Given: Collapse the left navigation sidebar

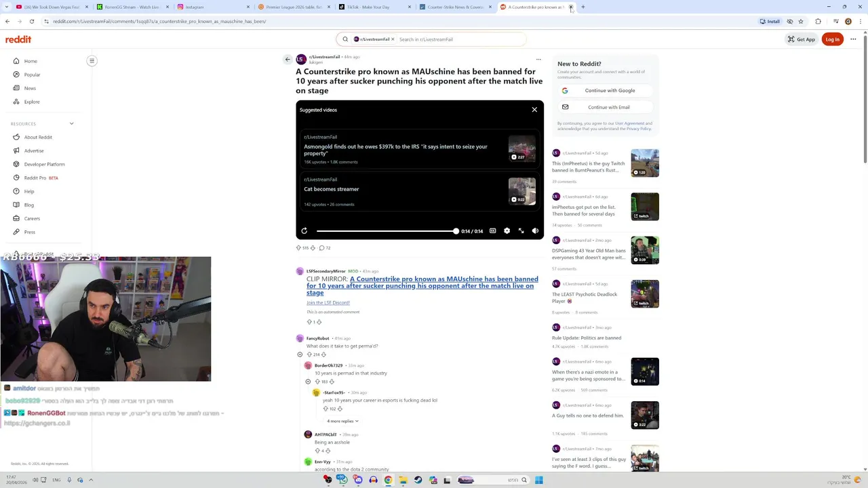Looking at the screenshot, I should [x=92, y=61].
